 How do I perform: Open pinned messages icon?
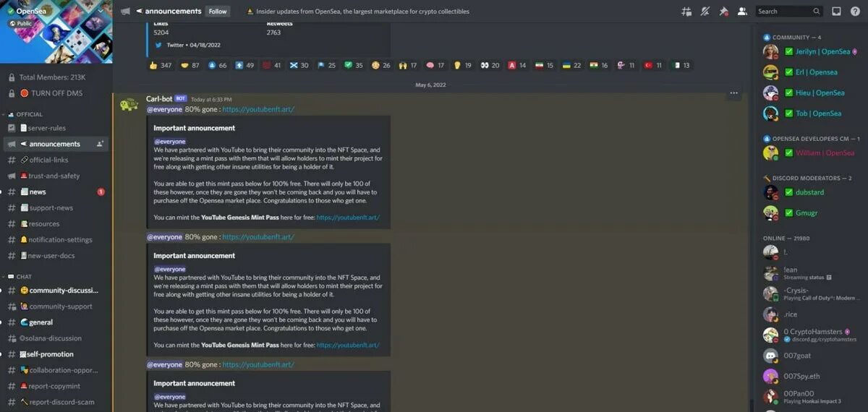coord(724,12)
